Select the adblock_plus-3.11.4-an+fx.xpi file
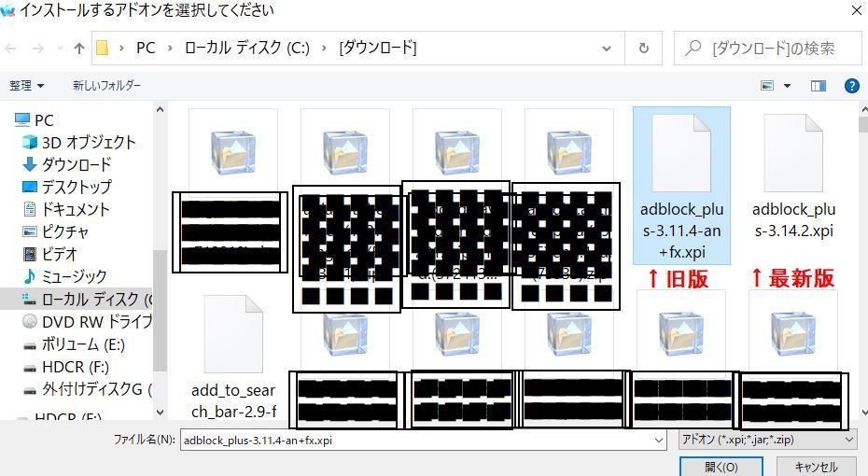Viewport: 868px width, 476px height. coord(681,186)
